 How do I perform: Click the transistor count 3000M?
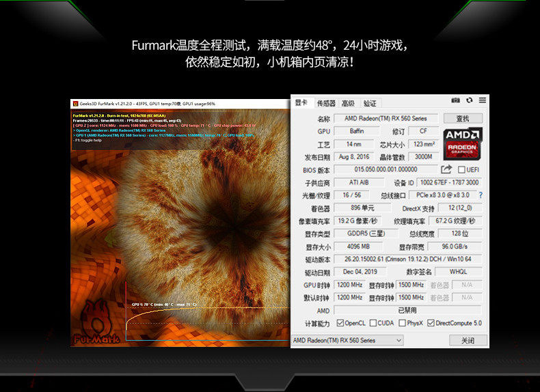click(x=424, y=157)
